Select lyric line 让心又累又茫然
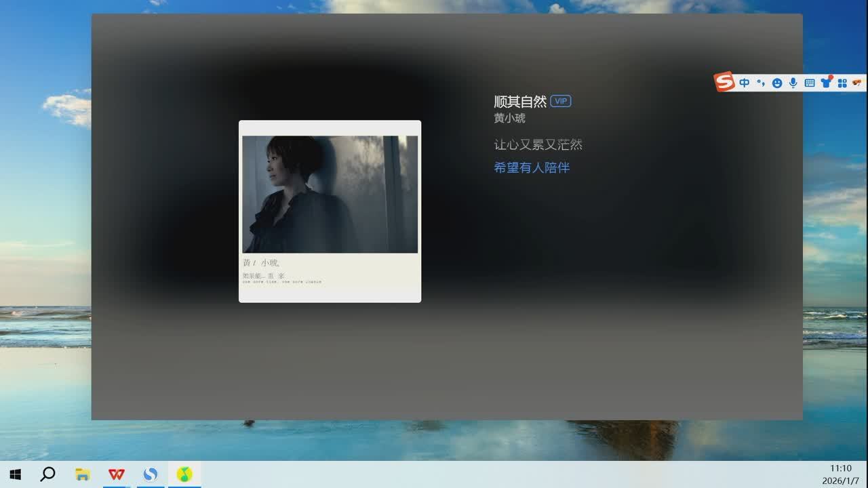 [x=538, y=144]
